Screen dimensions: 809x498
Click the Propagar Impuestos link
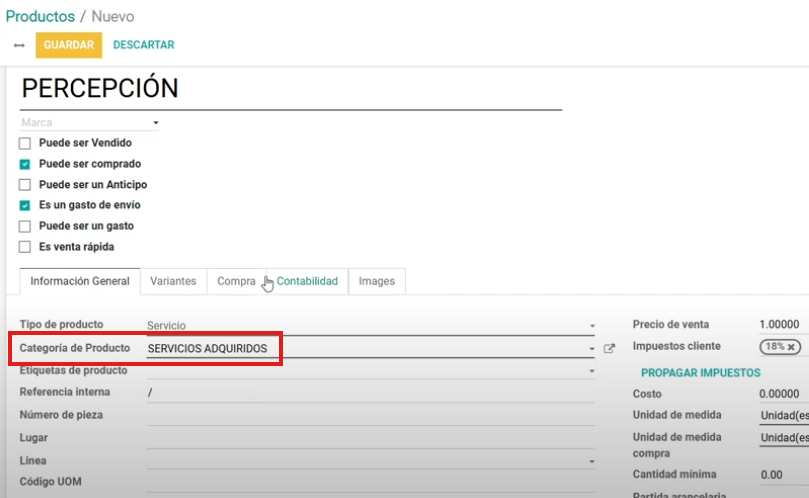(x=700, y=373)
